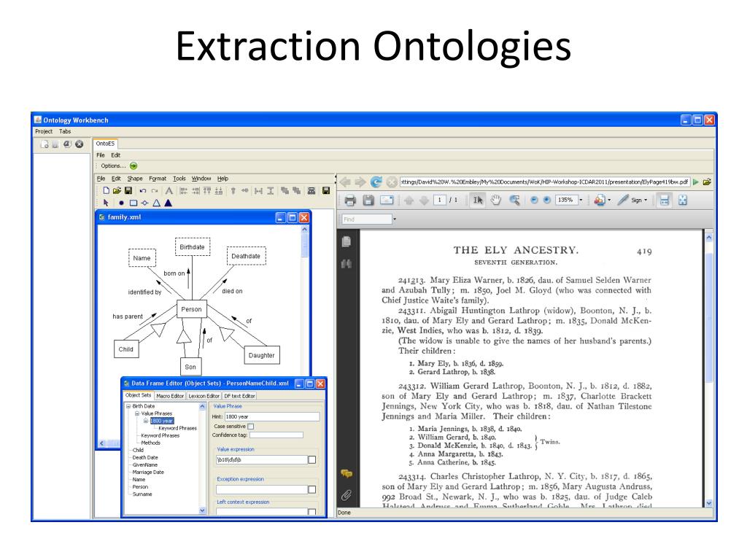Fit one full PDF page in window

tap(683, 200)
